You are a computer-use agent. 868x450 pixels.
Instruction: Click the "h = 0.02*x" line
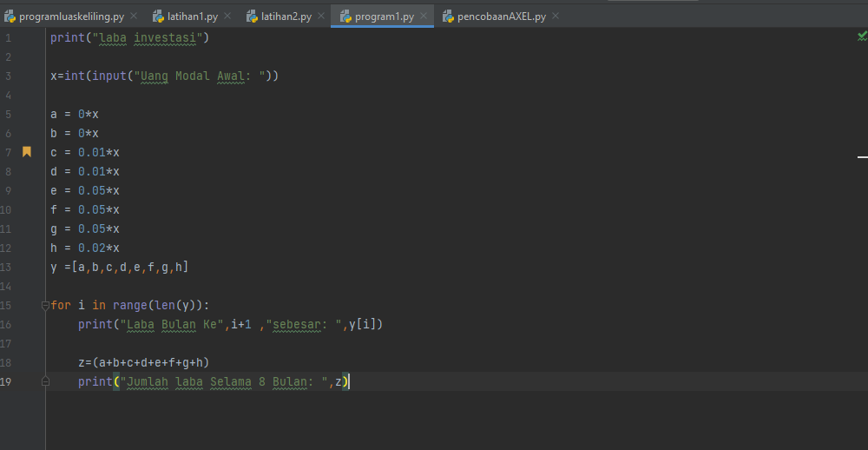coord(85,248)
